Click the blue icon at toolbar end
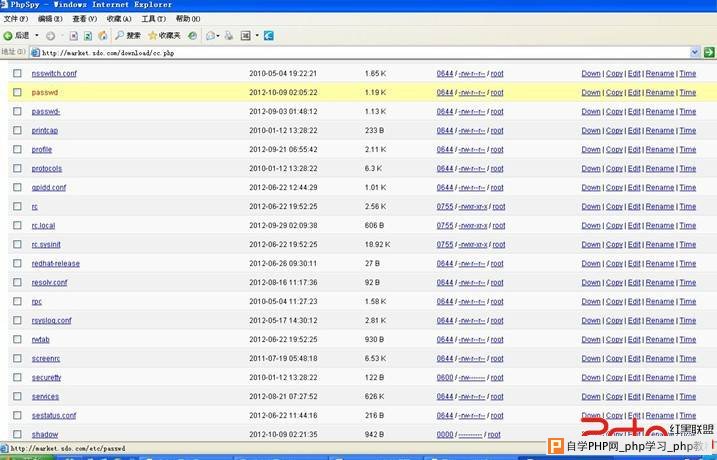This screenshot has width=717, height=460. 269,36
